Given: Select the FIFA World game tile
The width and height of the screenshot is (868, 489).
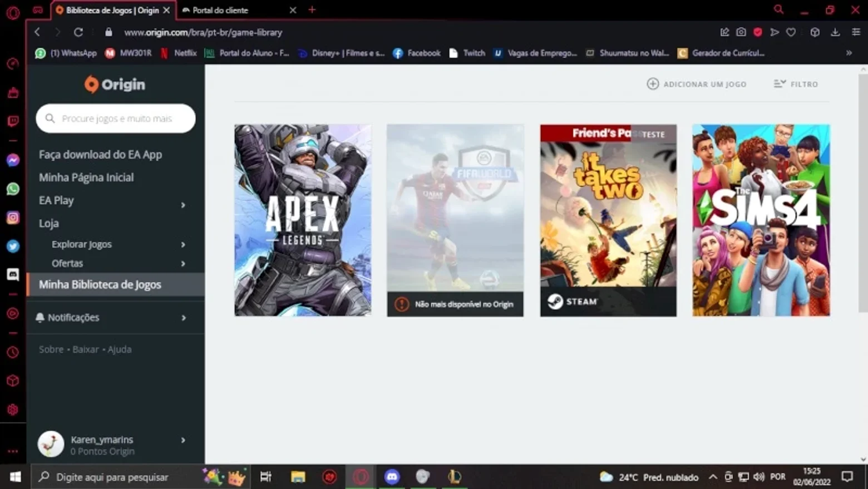Looking at the screenshot, I should [x=455, y=220].
